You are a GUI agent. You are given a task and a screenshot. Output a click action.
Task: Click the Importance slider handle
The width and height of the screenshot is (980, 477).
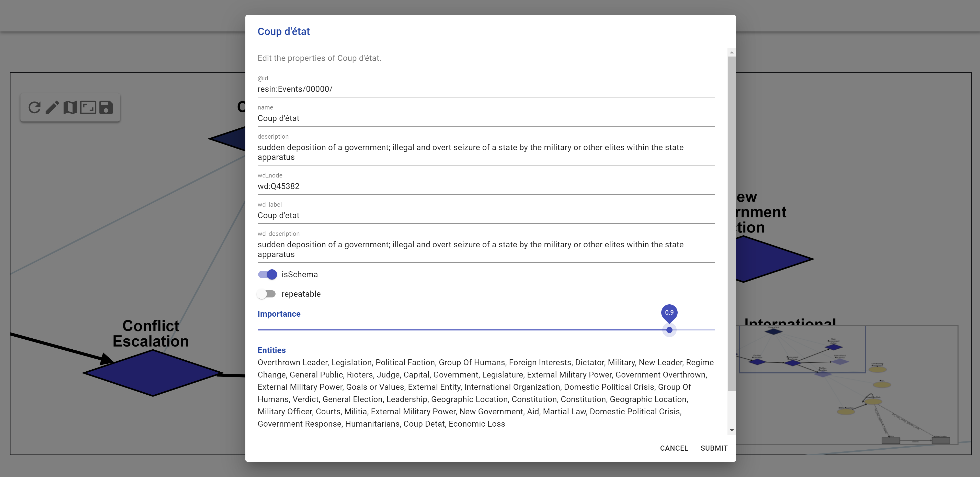[669, 330]
